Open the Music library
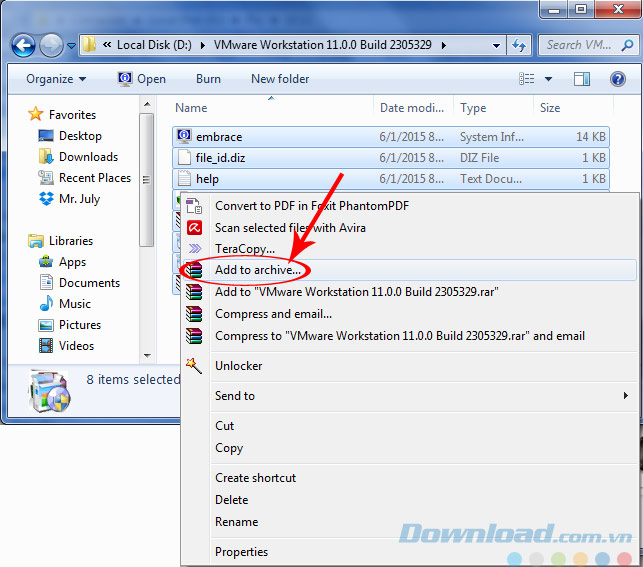643x567 pixels. (65, 304)
